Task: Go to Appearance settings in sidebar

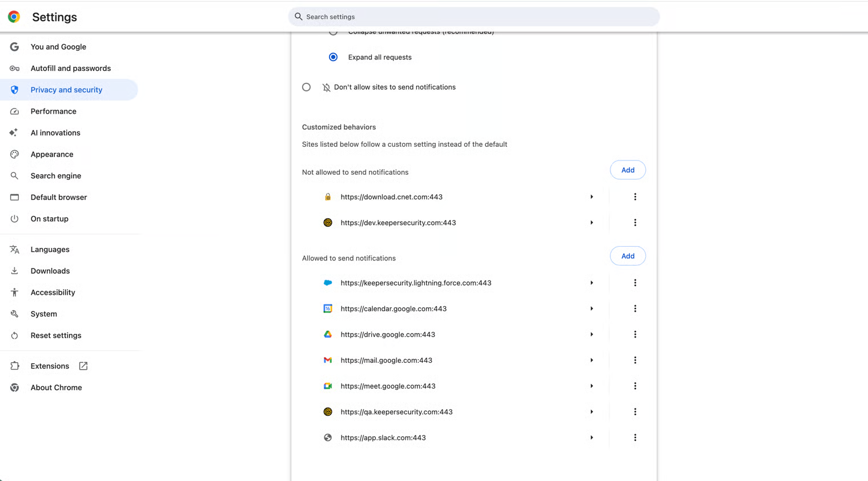Action: tap(52, 154)
